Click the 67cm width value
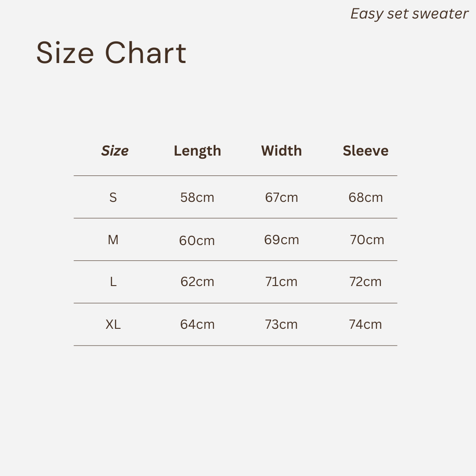Screen dimensions: 476x476 click(281, 197)
